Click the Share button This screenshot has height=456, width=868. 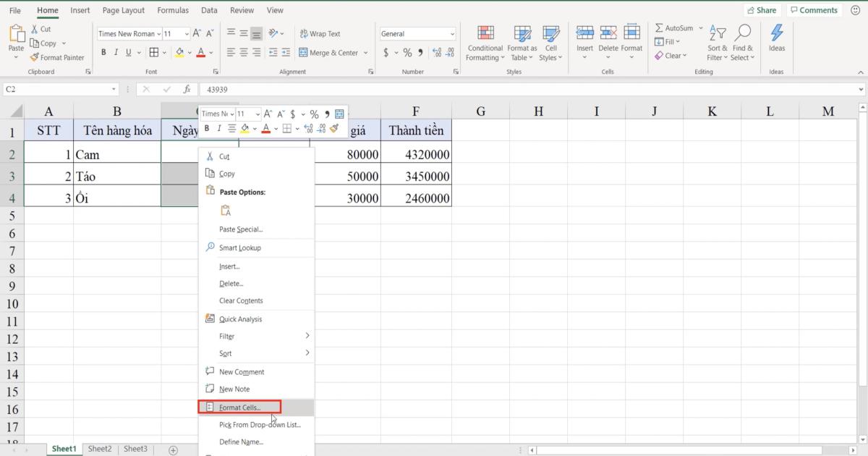pyautogui.click(x=762, y=9)
